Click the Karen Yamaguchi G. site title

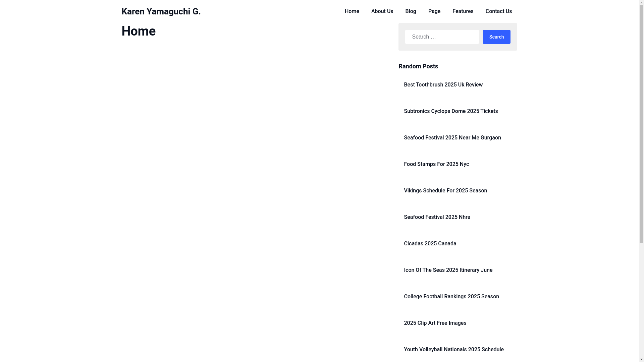[161, 11]
